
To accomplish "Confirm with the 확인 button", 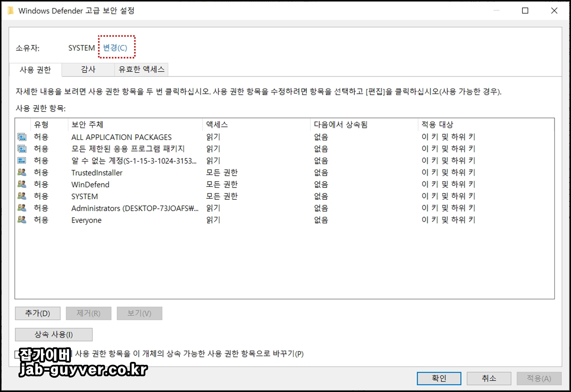I will coord(439,378).
